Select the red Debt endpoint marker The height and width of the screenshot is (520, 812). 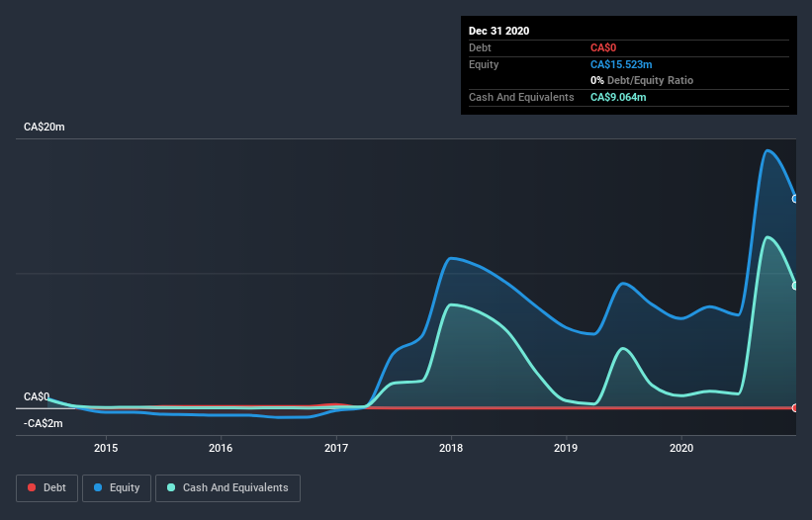pos(795,407)
